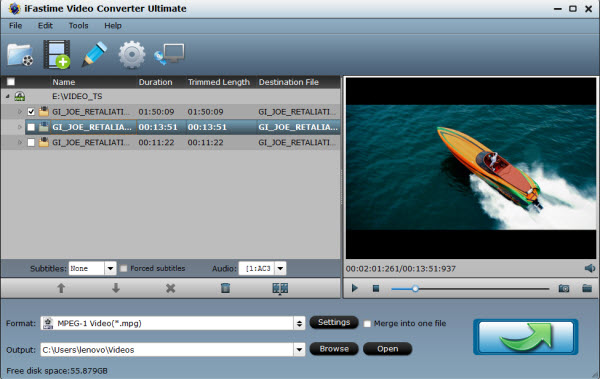Open the Help menu
The image size is (600, 379).
point(113,26)
